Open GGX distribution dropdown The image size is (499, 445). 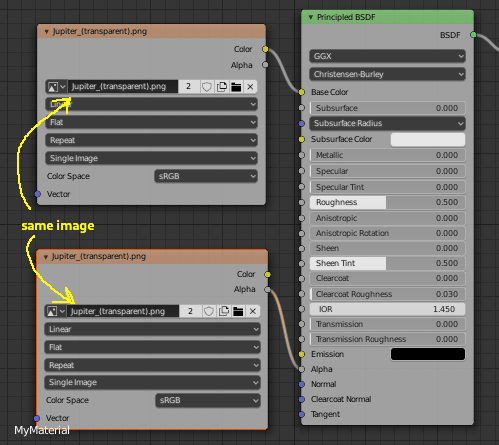click(x=387, y=56)
